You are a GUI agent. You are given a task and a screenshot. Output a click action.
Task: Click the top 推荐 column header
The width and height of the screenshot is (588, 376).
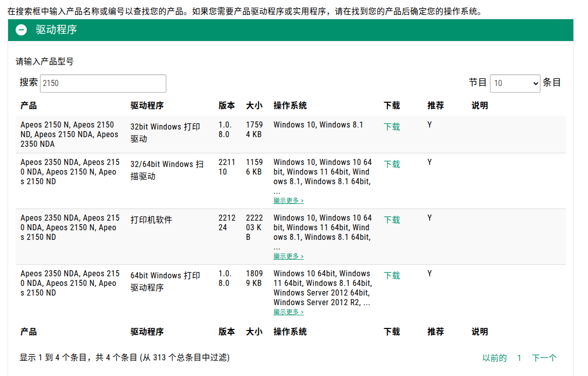pos(435,106)
